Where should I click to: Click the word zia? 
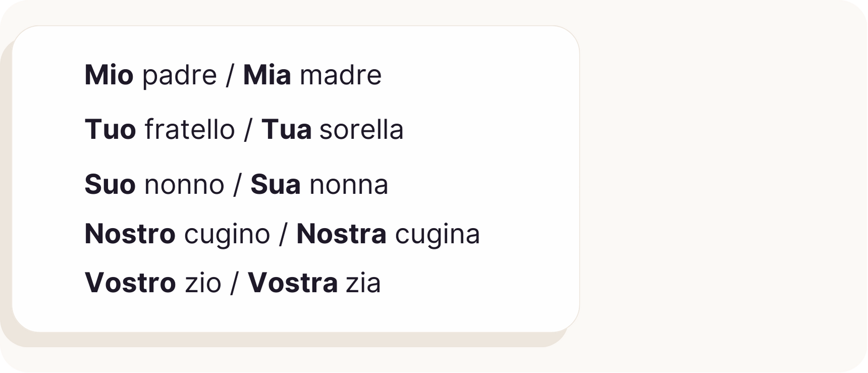coord(363,283)
